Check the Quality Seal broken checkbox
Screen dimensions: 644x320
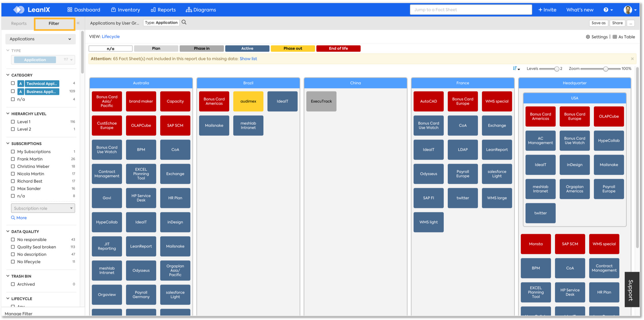pos(13,247)
